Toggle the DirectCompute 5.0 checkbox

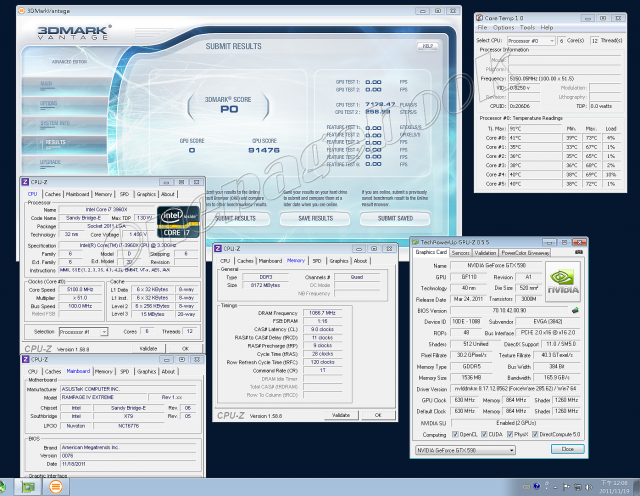coord(535,434)
